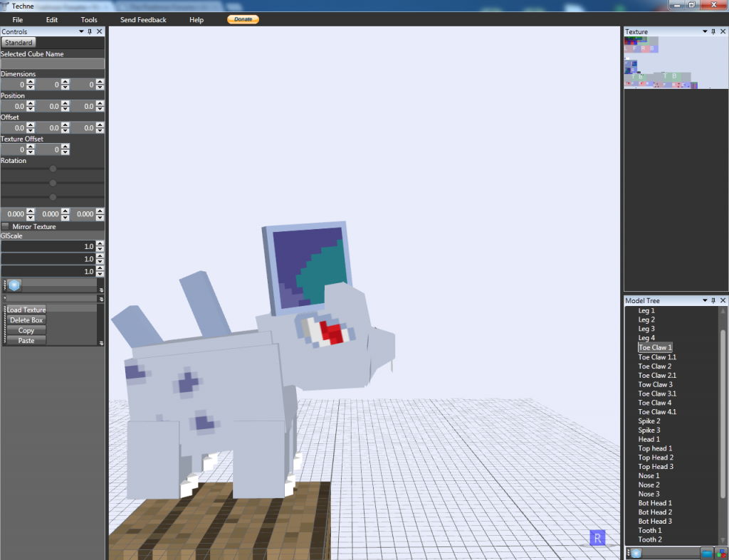The width and height of the screenshot is (729, 560).
Task: Click the cube icon below Model Tree
Action: pos(636,553)
